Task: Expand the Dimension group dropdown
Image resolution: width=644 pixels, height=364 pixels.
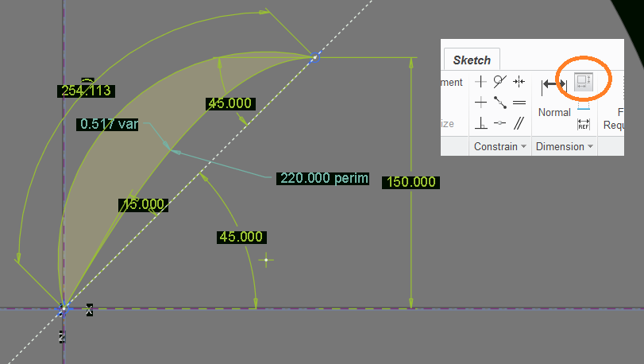Action: [565, 146]
